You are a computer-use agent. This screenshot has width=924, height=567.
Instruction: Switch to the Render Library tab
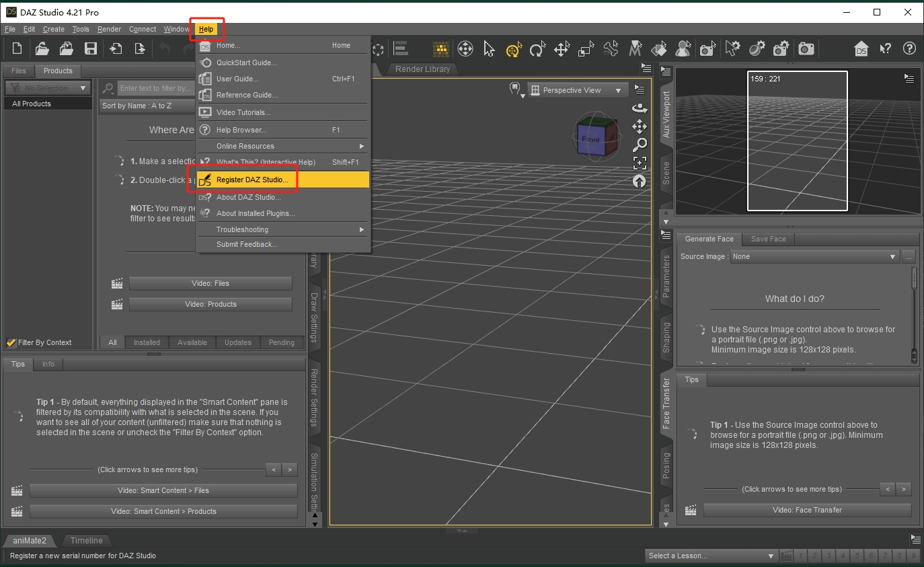click(x=423, y=69)
